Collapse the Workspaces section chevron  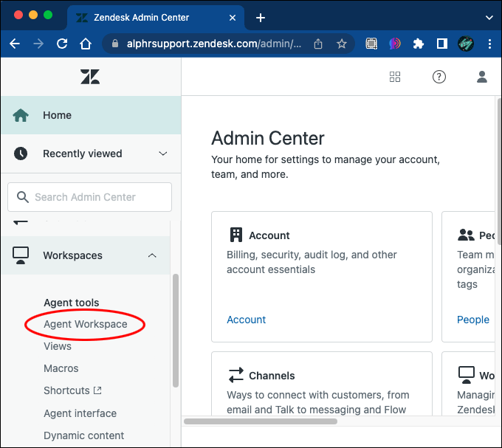pos(152,255)
